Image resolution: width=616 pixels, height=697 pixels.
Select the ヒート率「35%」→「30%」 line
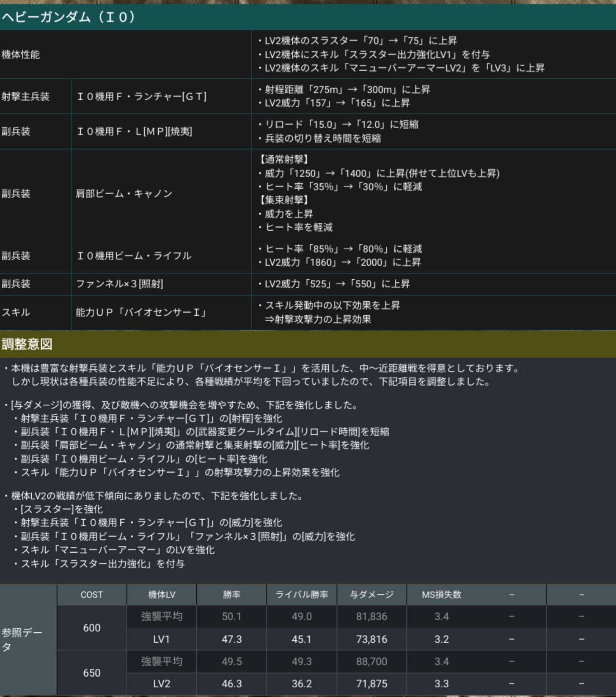pos(340,187)
